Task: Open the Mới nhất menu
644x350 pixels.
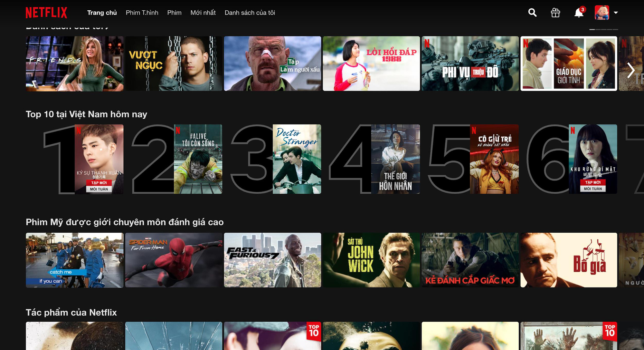Action: (203, 13)
